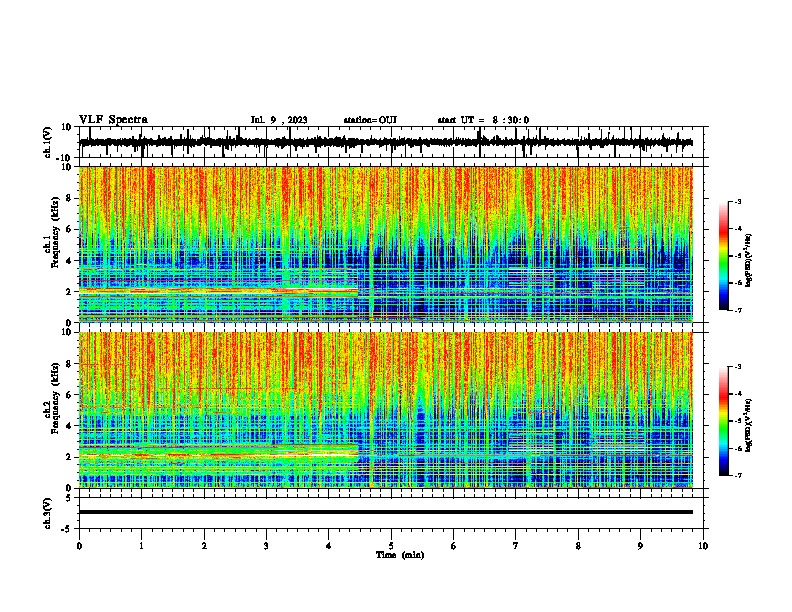Click time-axis tick label "5"
This screenshot has width=792, height=612.
point(391,546)
